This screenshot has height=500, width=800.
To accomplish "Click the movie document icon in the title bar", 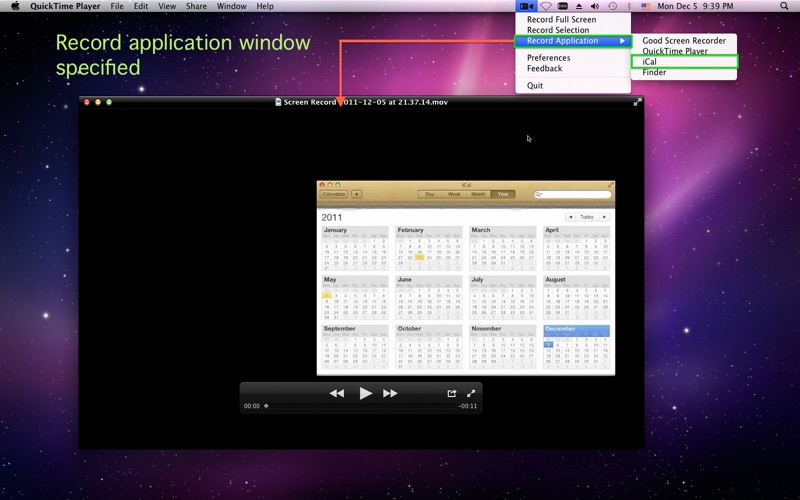I will point(278,102).
